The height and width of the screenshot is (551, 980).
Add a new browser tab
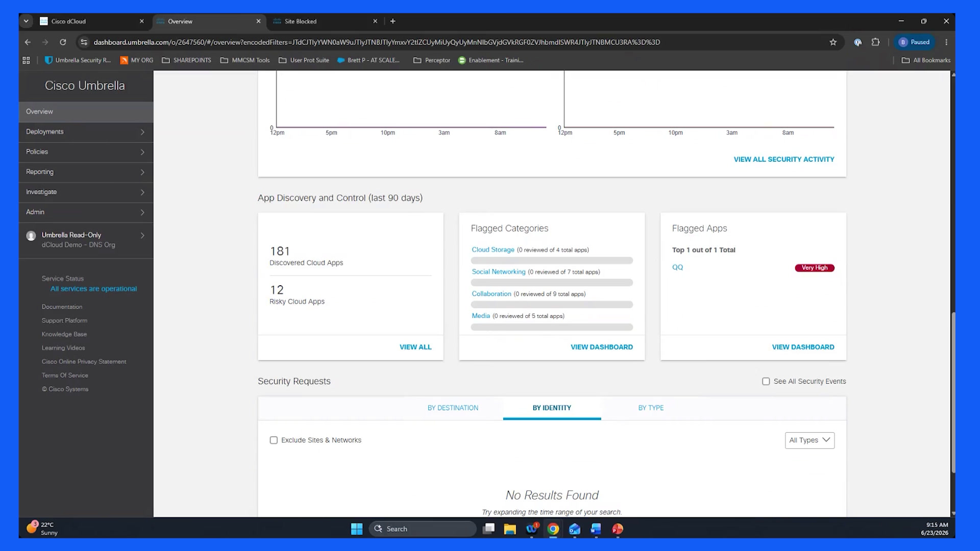pos(393,21)
